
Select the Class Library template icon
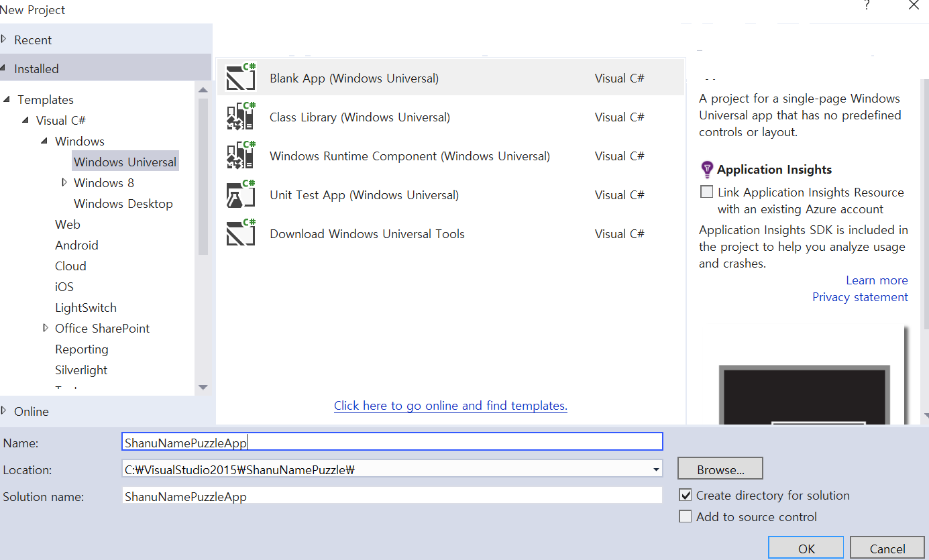click(x=241, y=115)
